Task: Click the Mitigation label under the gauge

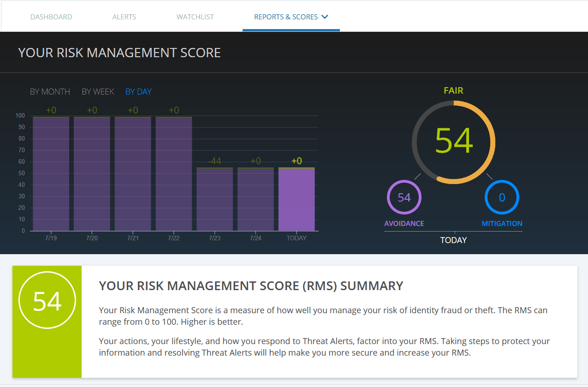Action: (x=502, y=224)
